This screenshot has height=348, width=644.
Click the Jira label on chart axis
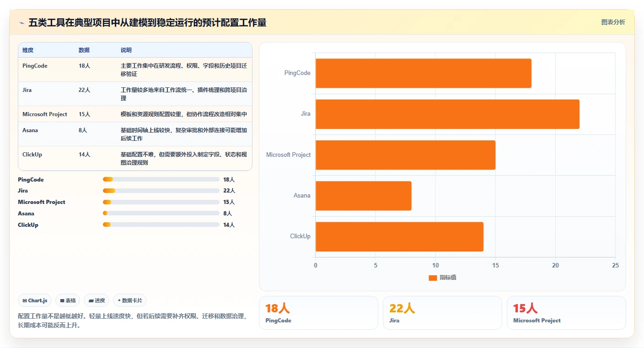306,114
